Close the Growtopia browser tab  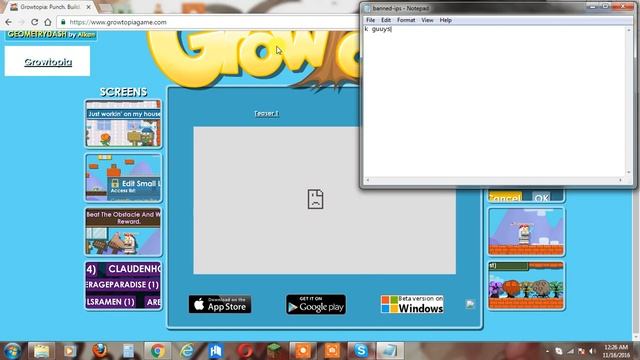click(x=89, y=7)
